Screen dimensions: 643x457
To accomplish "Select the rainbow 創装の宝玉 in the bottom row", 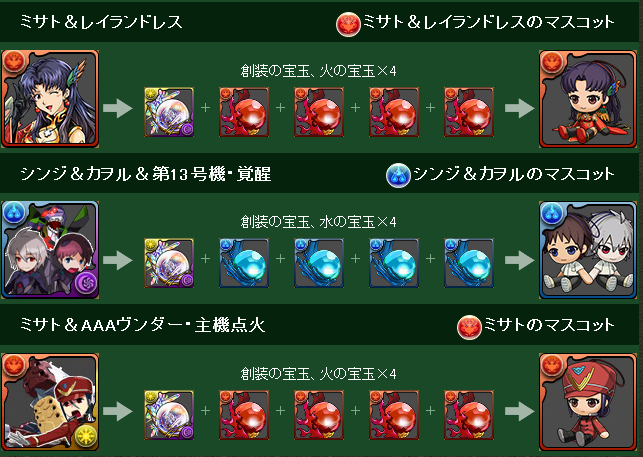I will coord(169,415).
